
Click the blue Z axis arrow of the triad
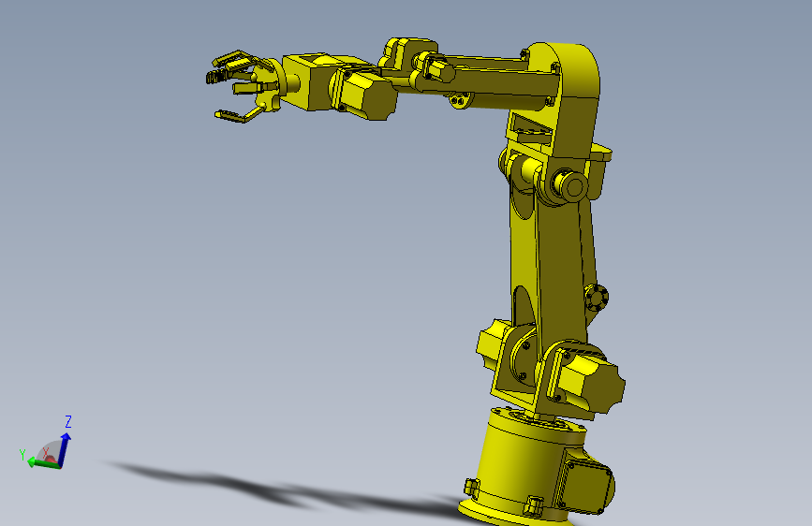tap(65, 449)
